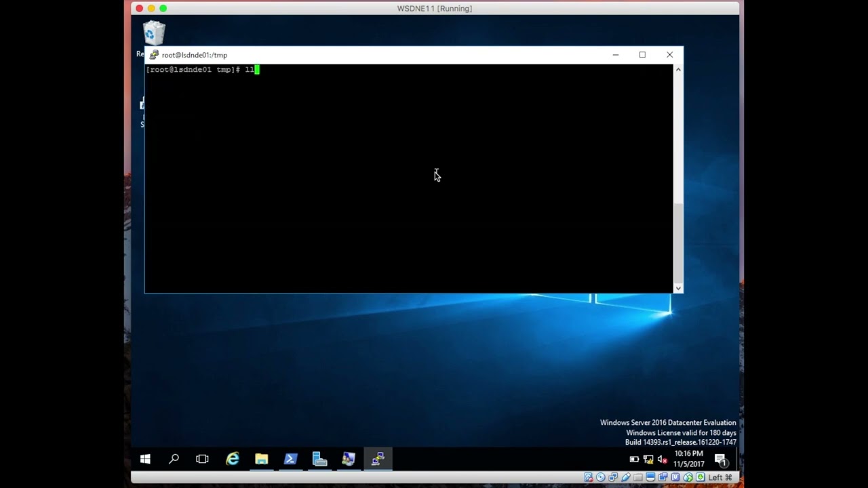Open the Windows Start menu
868x488 pixels.
(145, 459)
